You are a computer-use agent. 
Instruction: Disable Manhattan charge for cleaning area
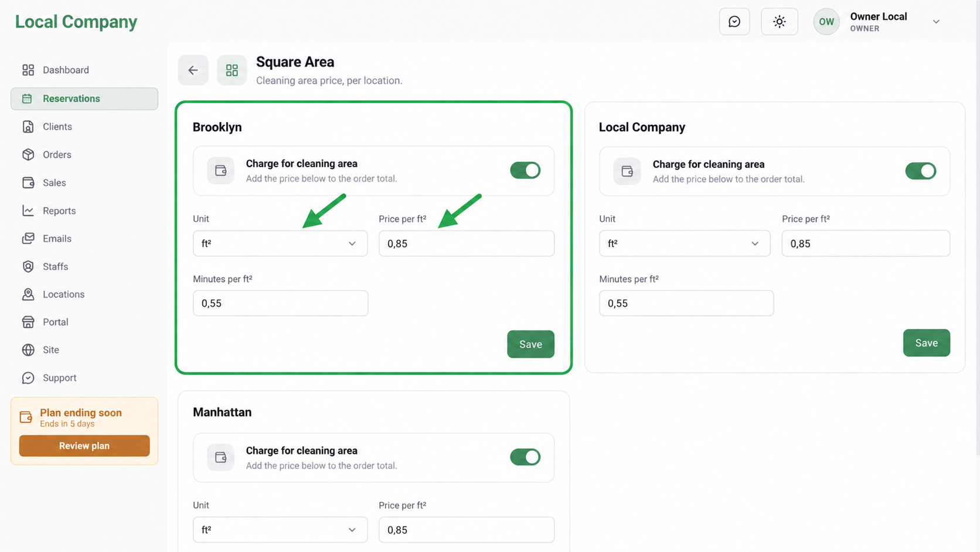click(525, 457)
